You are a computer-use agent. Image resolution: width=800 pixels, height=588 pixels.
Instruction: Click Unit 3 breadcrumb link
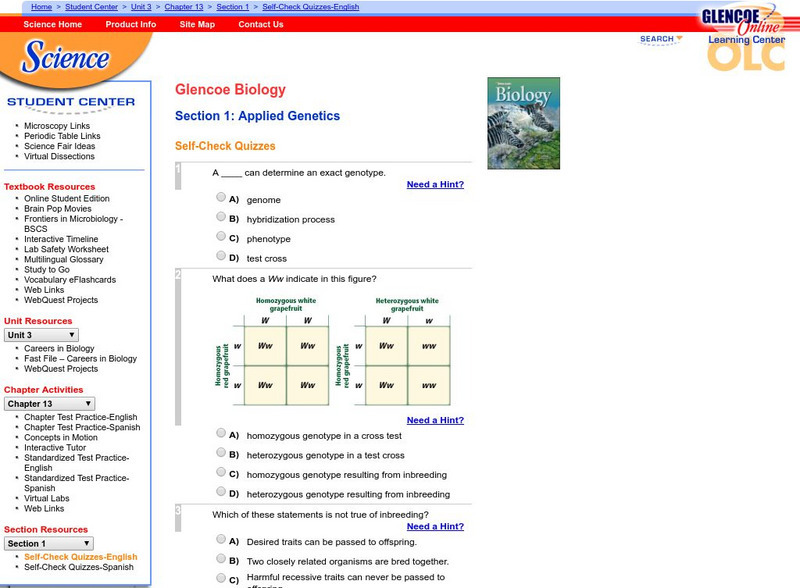point(141,7)
